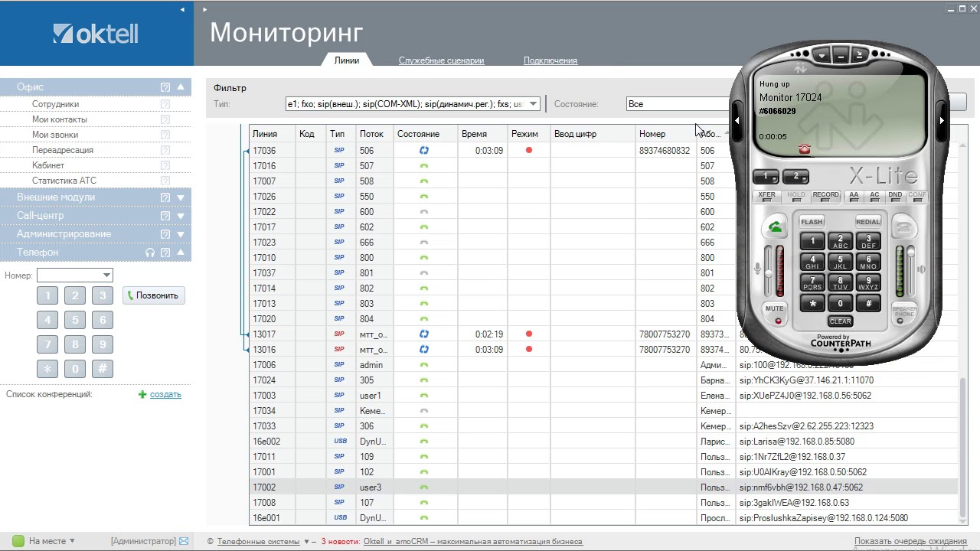The height and width of the screenshot is (551, 980).
Task: Open help icon beside Статистика АТС
Action: [165, 181]
